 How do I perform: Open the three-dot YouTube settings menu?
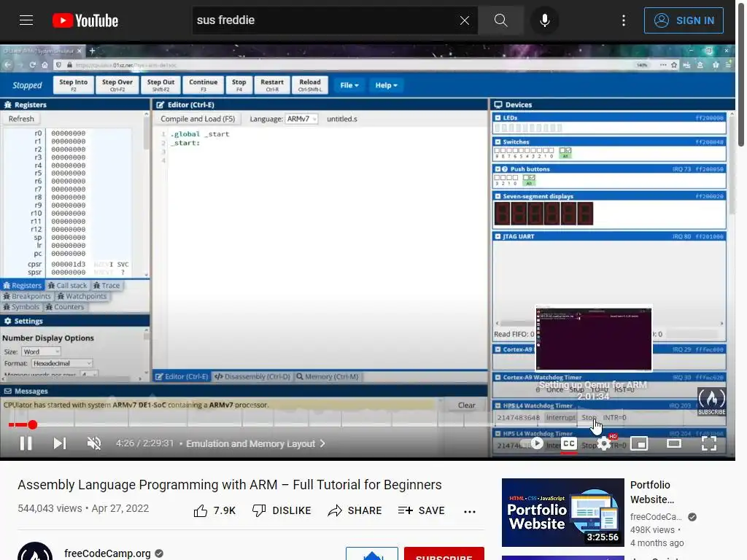point(624,20)
